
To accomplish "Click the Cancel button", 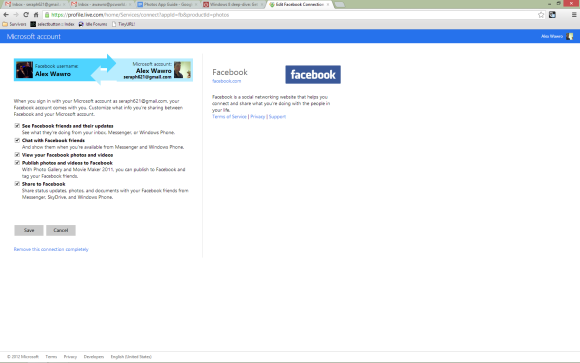I will [61, 230].
